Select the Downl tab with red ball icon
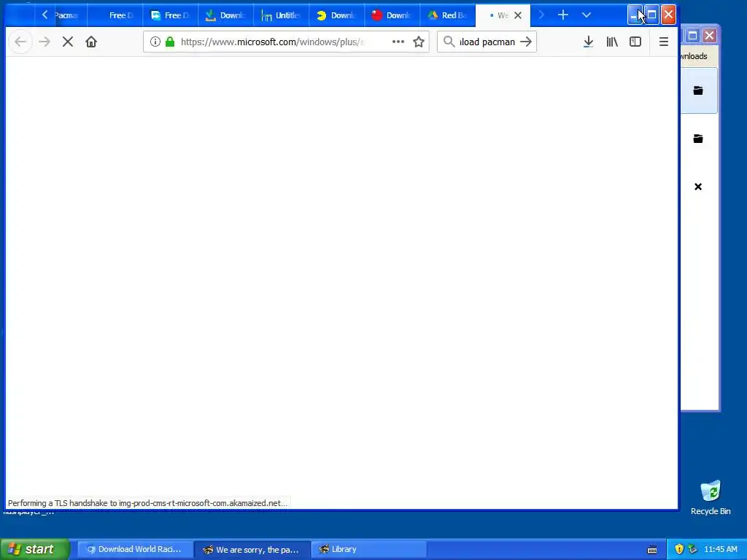This screenshot has height=560, width=747. coord(391,15)
